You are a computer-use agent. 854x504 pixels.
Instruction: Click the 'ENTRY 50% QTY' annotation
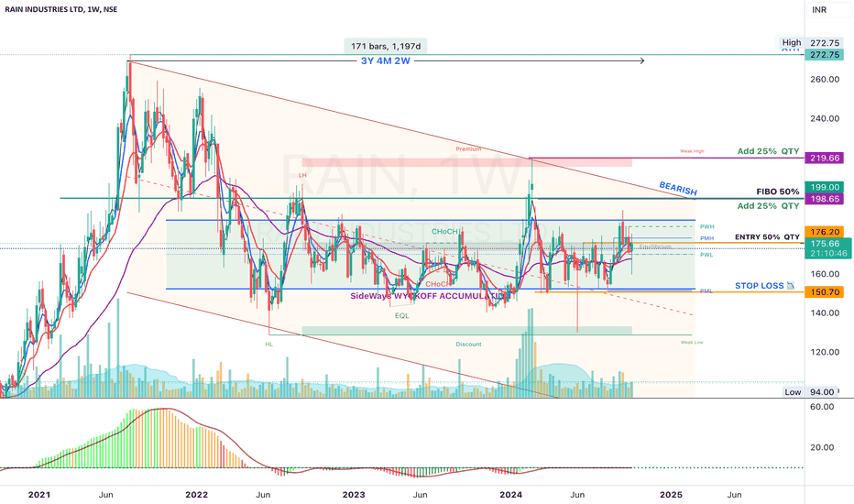(767, 237)
